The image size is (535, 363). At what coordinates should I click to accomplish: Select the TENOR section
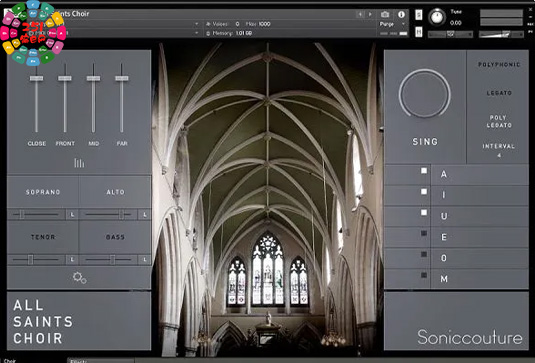point(43,237)
